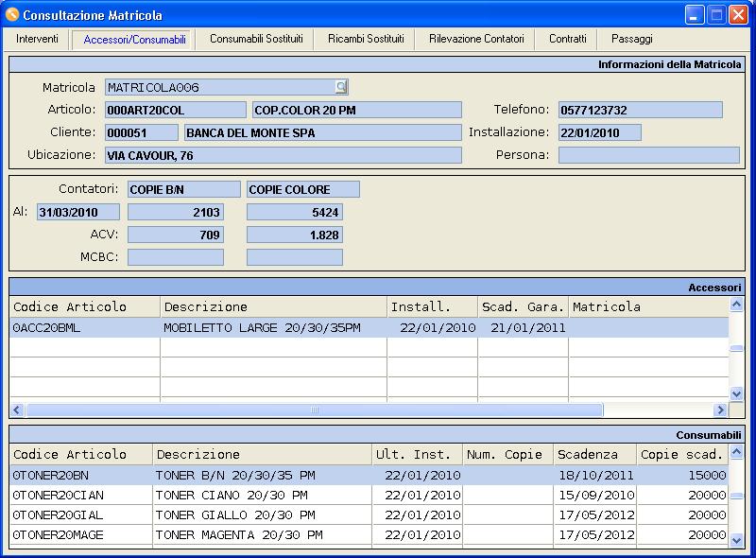Click the COPIE COLORE counter name field
Image resolution: width=756 pixels, height=558 pixels.
coord(303,189)
